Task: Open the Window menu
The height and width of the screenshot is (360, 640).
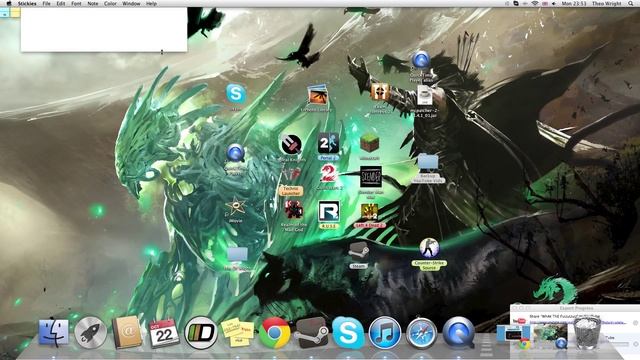Action: point(131,4)
